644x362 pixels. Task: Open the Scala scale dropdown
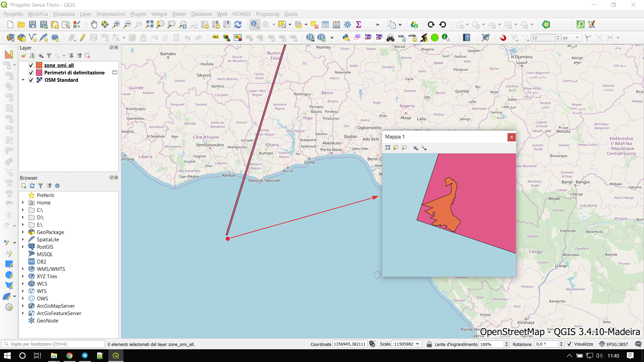click(418, 344)
